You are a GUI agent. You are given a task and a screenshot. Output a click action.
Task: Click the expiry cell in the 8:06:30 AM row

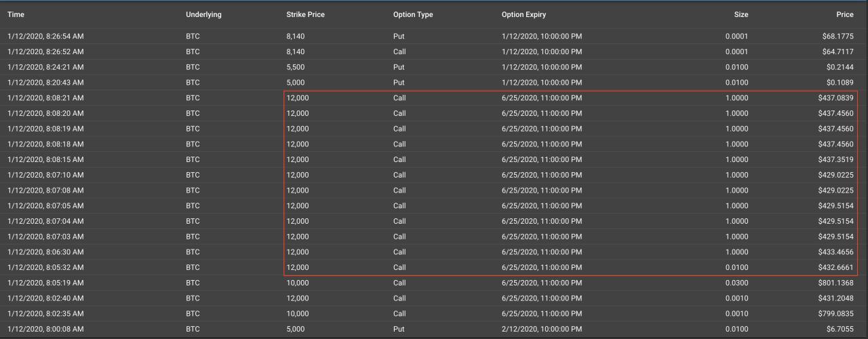tap(542, 252)
